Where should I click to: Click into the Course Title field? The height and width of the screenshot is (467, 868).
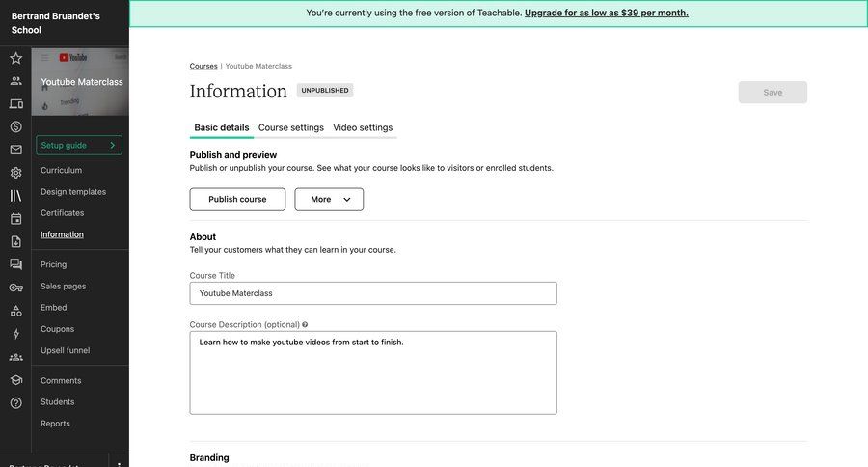point(373,293)
